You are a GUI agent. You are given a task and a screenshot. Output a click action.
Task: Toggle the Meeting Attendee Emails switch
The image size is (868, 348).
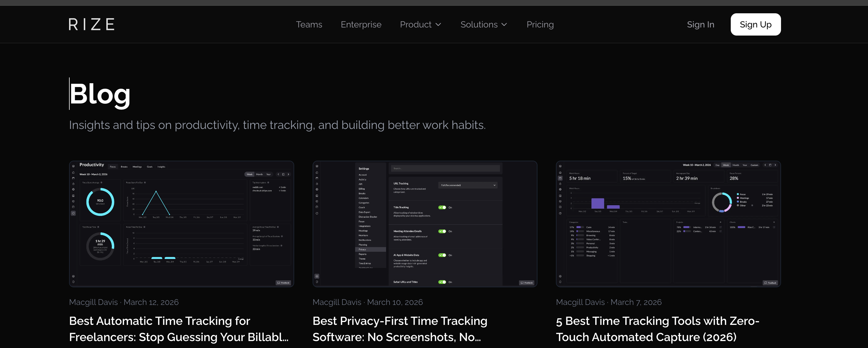(442, 231)
